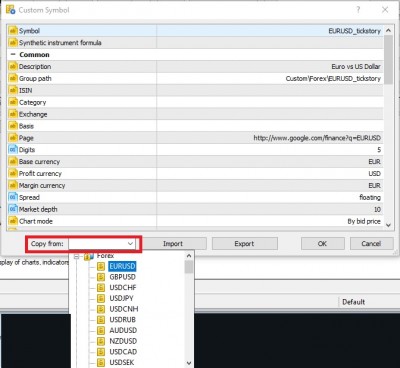Click the USDCNH symbol icon in dropdown
Viewport: 400px width, 368px height.
click(x=101, y=309)
